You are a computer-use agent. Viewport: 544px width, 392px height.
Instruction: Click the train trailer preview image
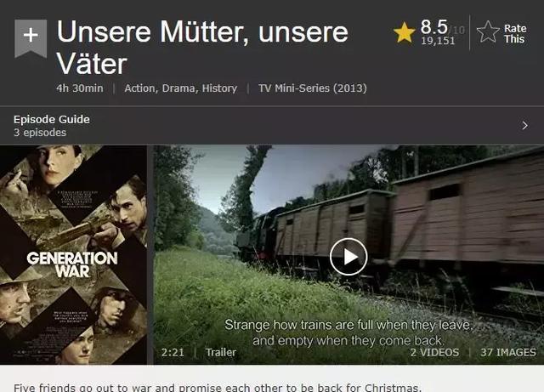[348, 255]
